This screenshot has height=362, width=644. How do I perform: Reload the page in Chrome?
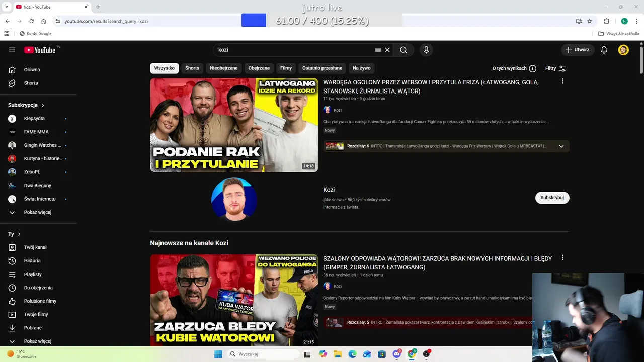[x=31, y=21]
